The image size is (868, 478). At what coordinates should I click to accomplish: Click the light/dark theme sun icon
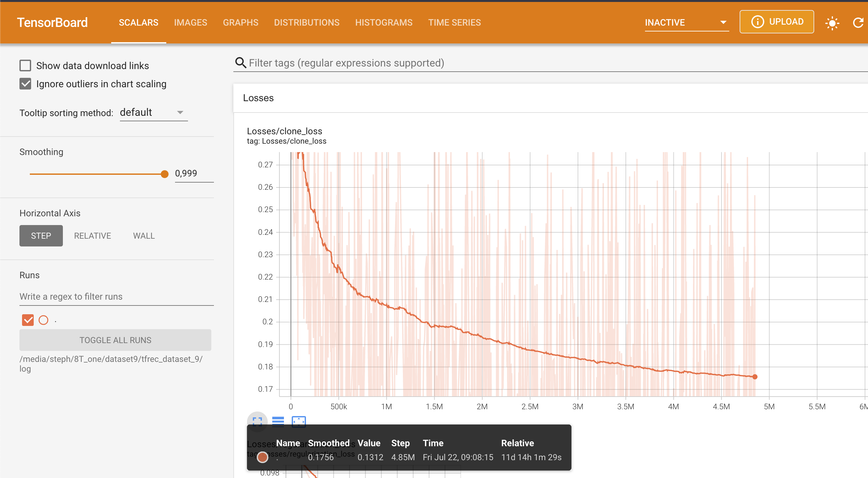832,23
